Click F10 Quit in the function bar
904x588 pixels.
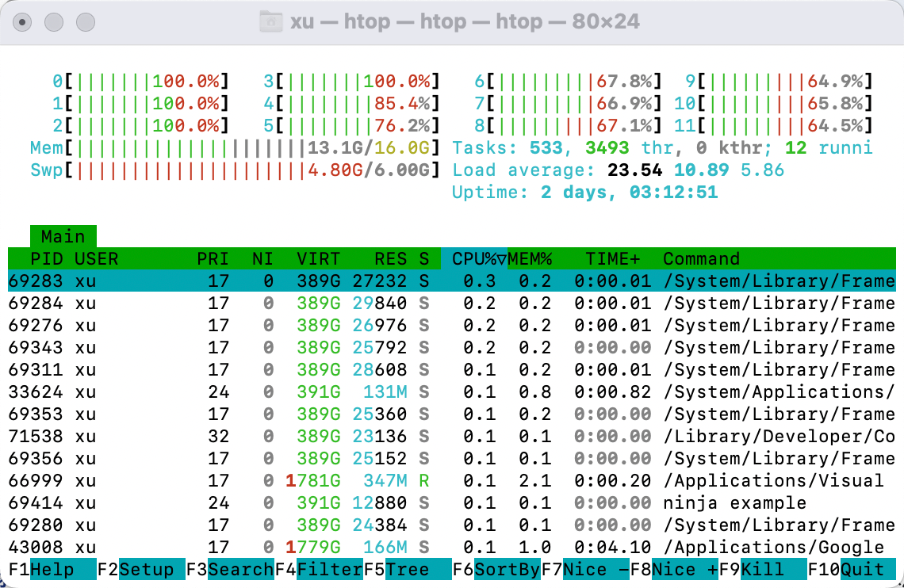852,570
